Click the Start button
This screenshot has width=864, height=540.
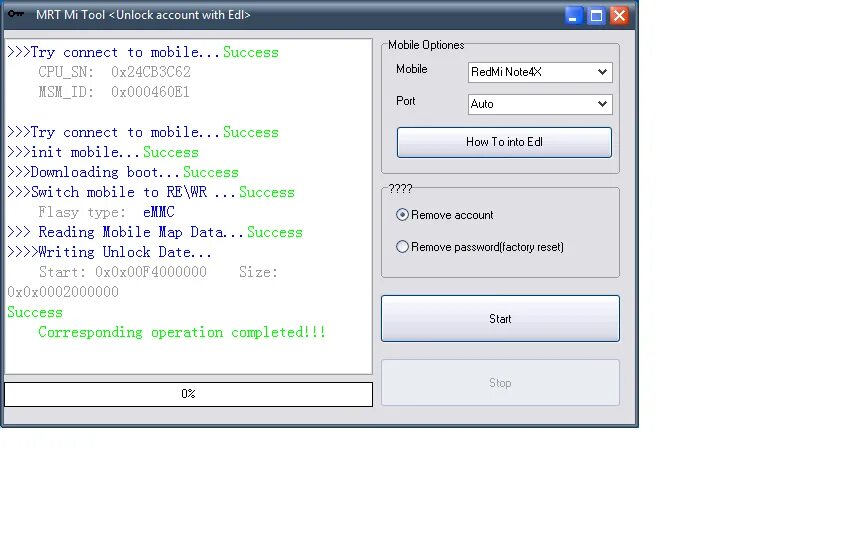[x=500, y=318]
